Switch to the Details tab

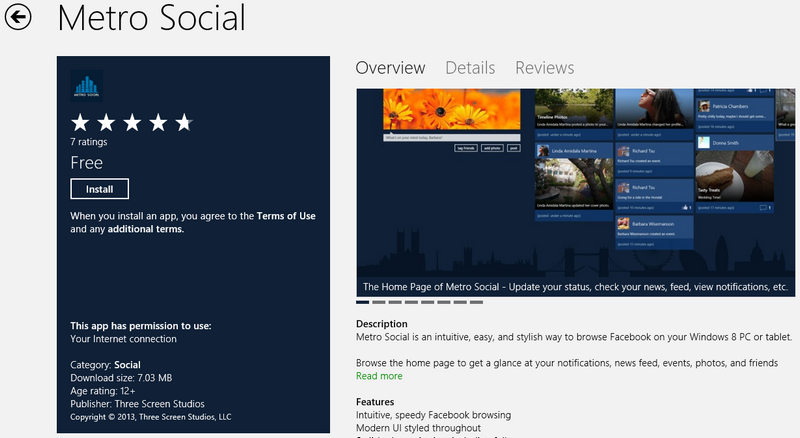coord(470,68)
